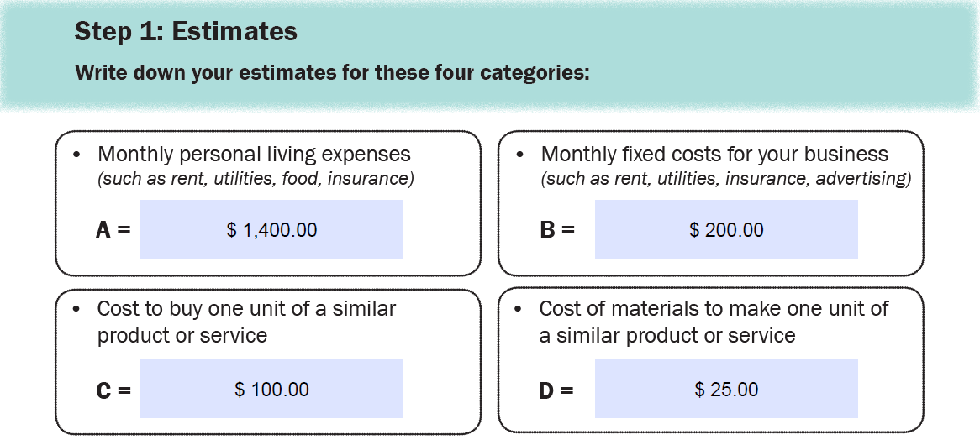Image resolution: width=980 pixels, height=440 pixels.
Task: Click the field C input showing $100.00
Action: coord(271,389)
